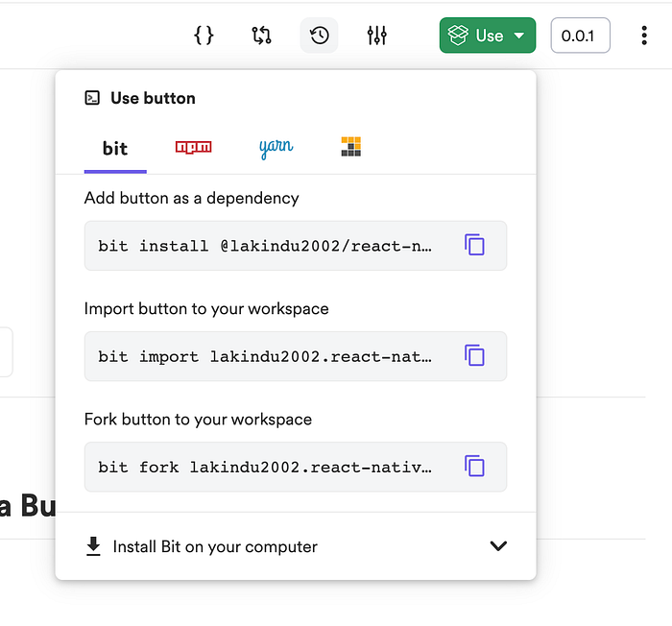Image resolution: width=672 pixels, height=626 pixels.
Task: Click the 'Import button to your workspace' text
Action: tap(206, 309)
